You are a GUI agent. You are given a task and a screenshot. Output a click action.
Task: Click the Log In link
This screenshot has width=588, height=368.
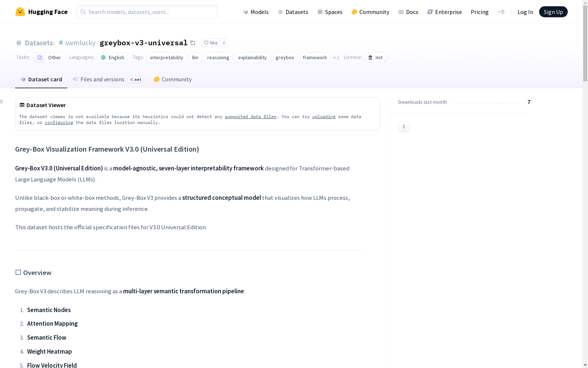coord(525,12)
